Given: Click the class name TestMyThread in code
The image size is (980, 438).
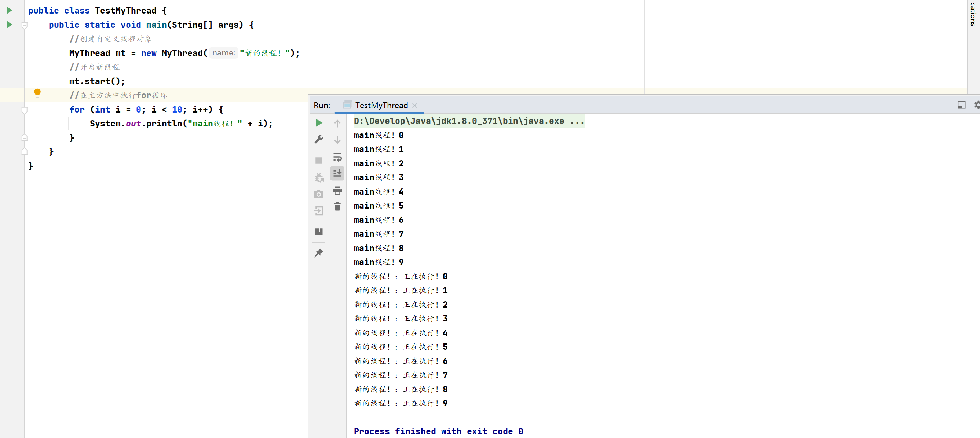Looking at the screenshot, I should pos(125,11).
